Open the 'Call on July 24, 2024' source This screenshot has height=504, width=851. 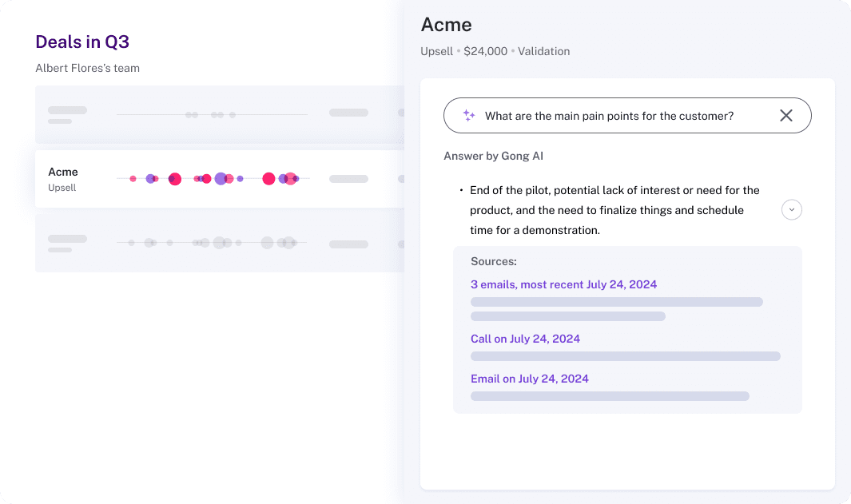click(x=525, y=339)
